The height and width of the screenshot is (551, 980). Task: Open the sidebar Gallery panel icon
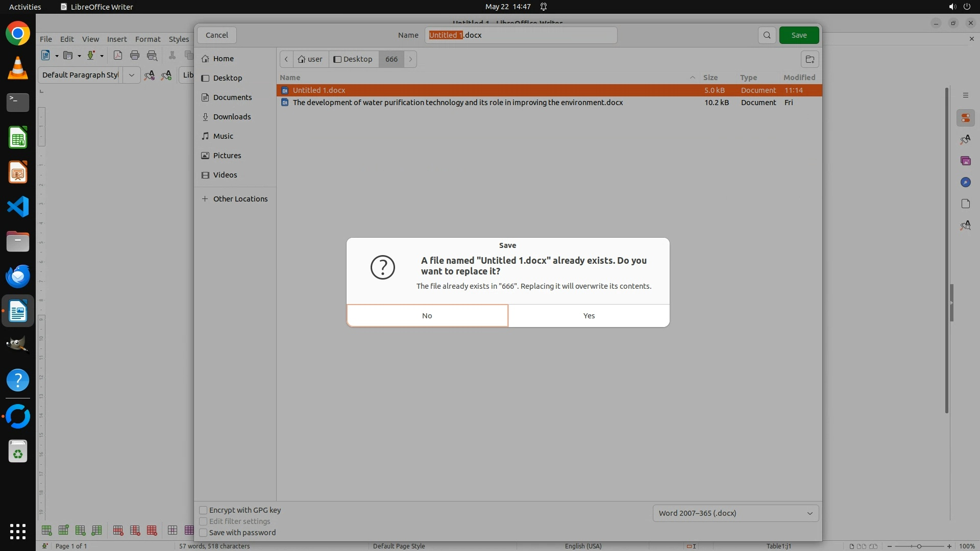[965, 161]
